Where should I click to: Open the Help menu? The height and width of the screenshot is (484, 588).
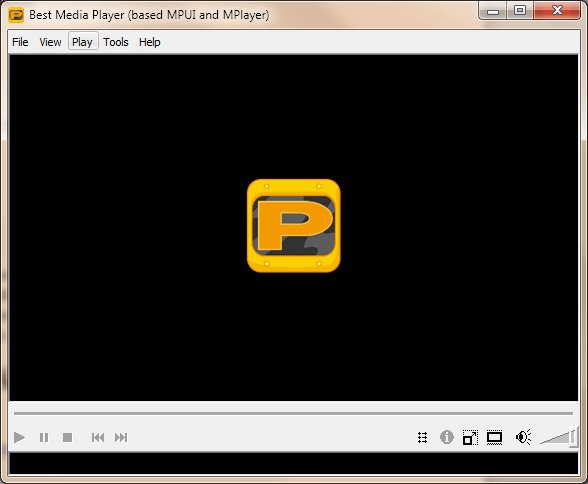point(150,42)
